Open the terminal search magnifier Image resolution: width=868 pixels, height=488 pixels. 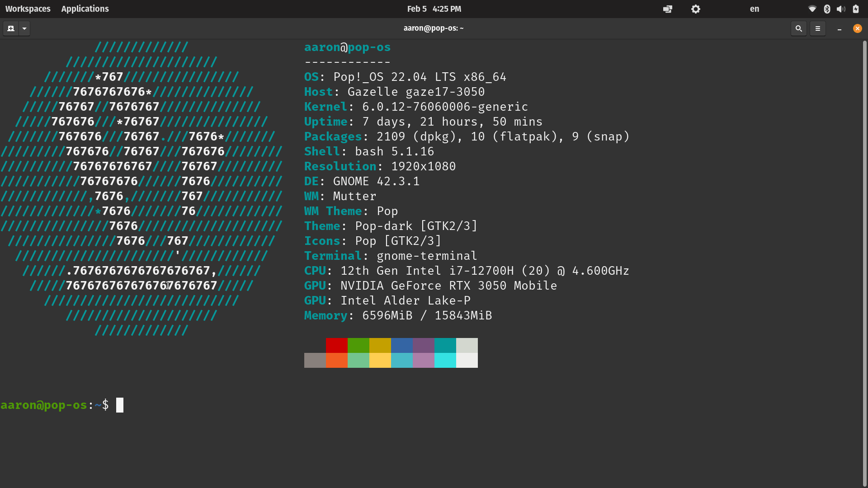pyautogui.click(x=799, y=28)
